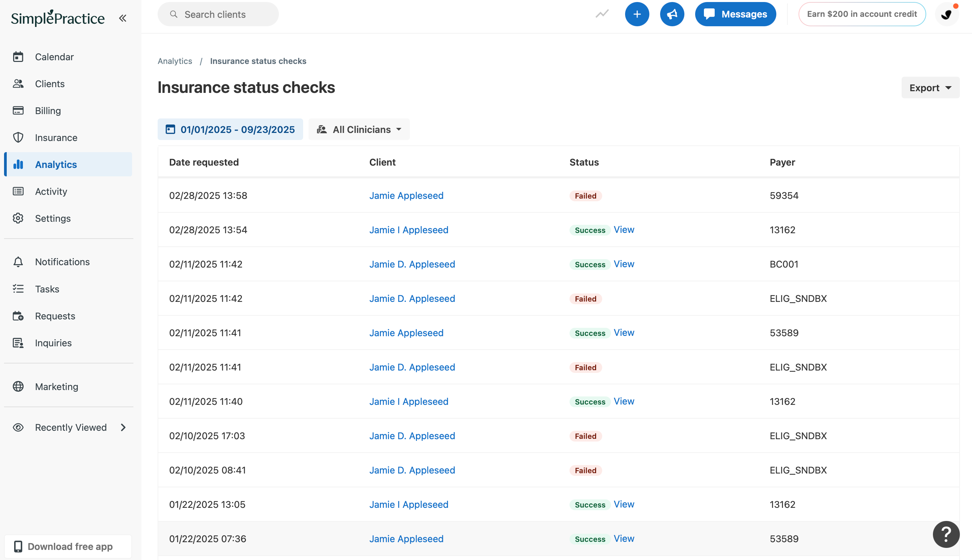Collapse the sidebar using the double-chevron icon
This screenshot has width=972, height=560.
pyautogui.click(x=122, y=18)
